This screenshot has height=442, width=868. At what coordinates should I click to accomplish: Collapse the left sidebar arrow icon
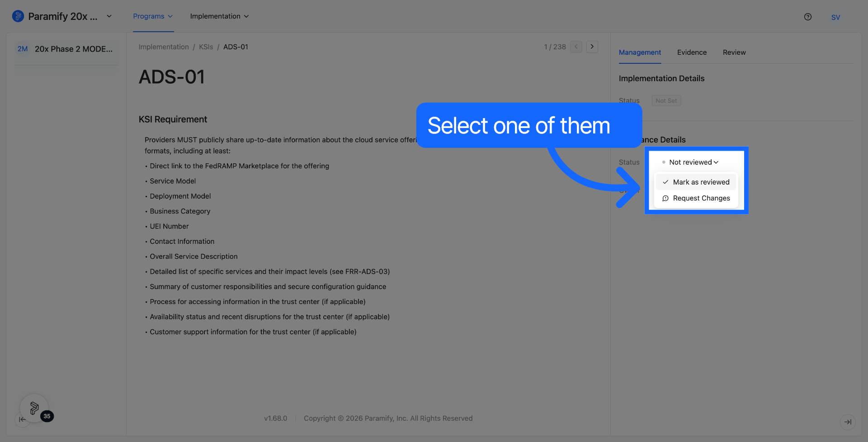point(22,419)
